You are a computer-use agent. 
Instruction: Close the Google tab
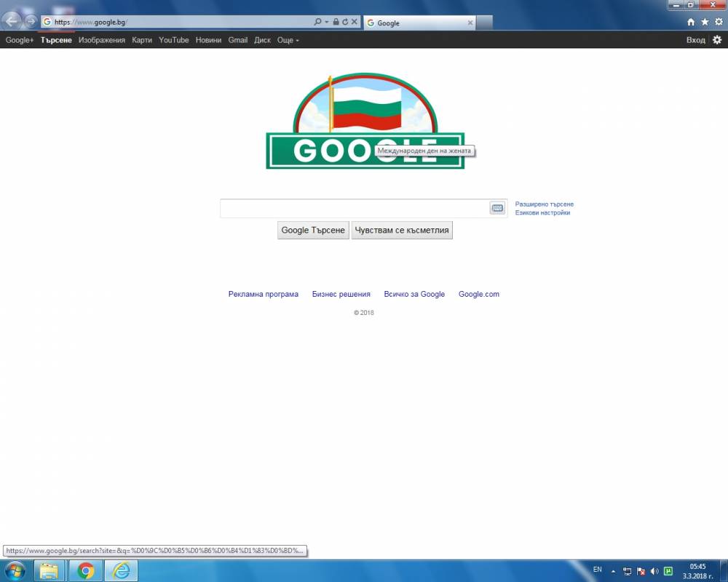[470, 23]
